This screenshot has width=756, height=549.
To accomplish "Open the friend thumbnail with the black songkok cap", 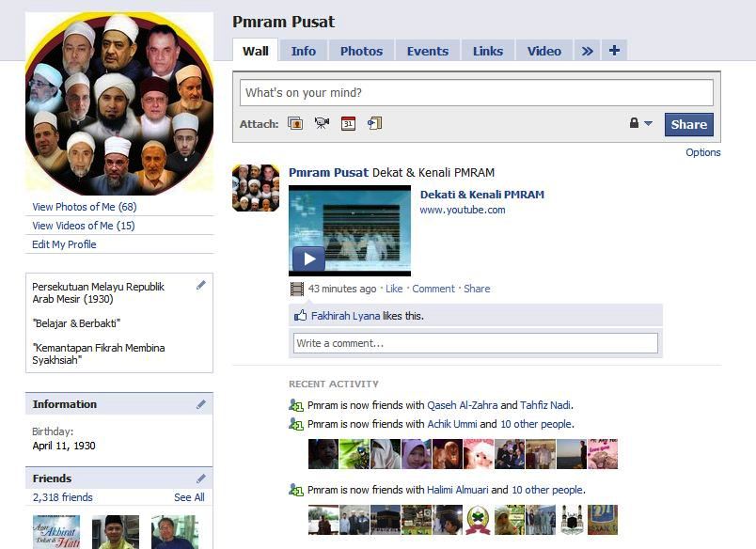I will 116,532.
